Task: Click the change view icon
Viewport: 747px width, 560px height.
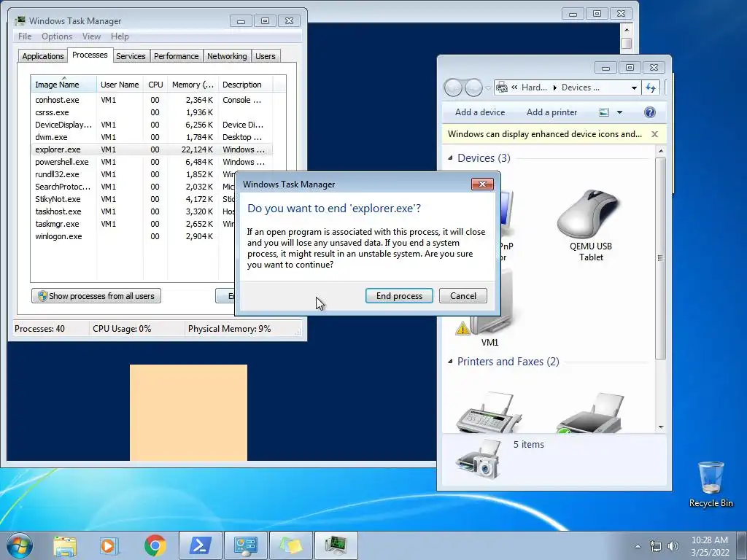Action: [x=603, y=112]
